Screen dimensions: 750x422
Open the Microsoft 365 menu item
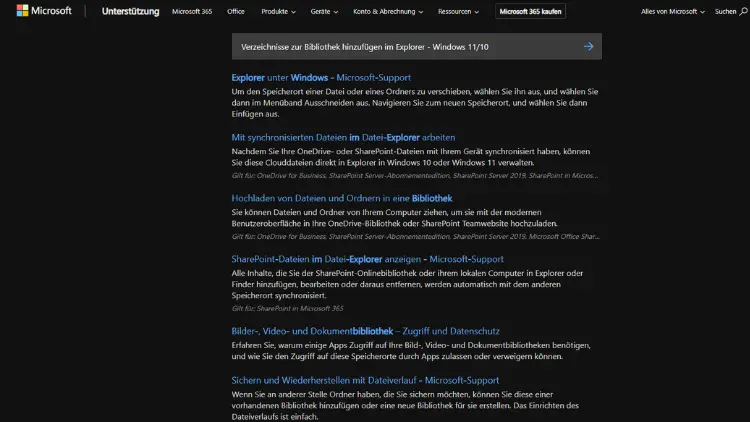[x=192, y=11]
